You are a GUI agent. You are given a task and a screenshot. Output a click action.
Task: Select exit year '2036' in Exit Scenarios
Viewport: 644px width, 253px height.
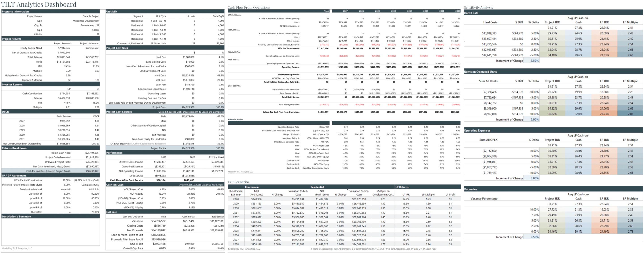(x=236, y=235)
